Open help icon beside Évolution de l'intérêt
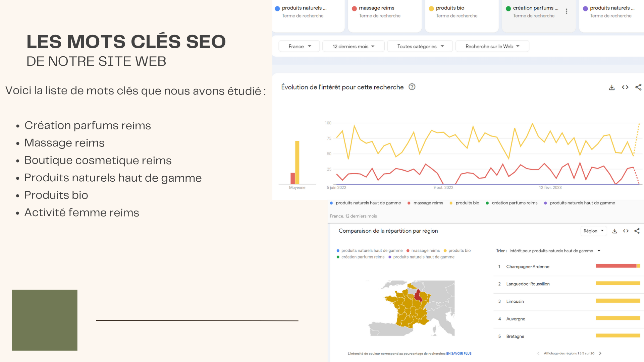This screenshot has height=362, width=644. click(x=412, y=87)
